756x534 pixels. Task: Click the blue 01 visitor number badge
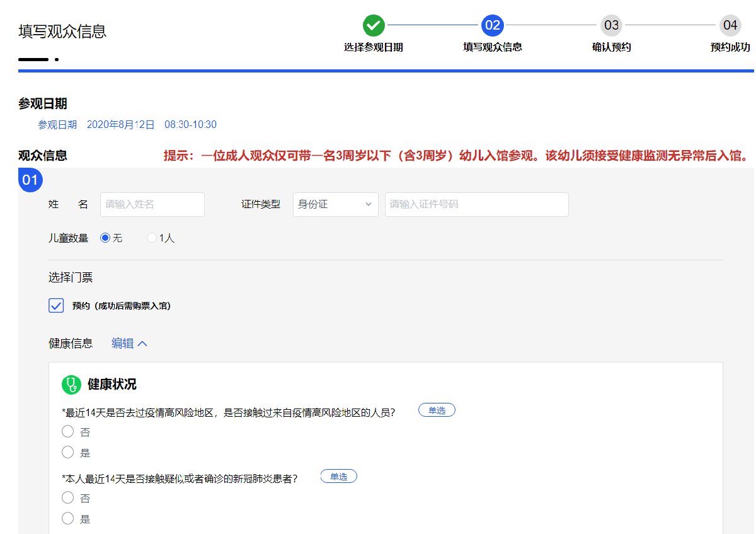pyautogui.click(x=30, y=180)
